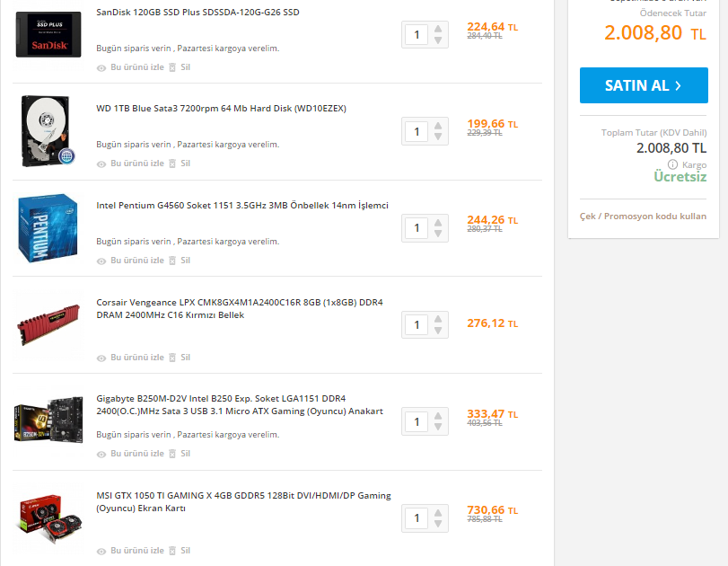
Task: Open Çek / Promosyon kodu kullan link
Action: [643, 217]
